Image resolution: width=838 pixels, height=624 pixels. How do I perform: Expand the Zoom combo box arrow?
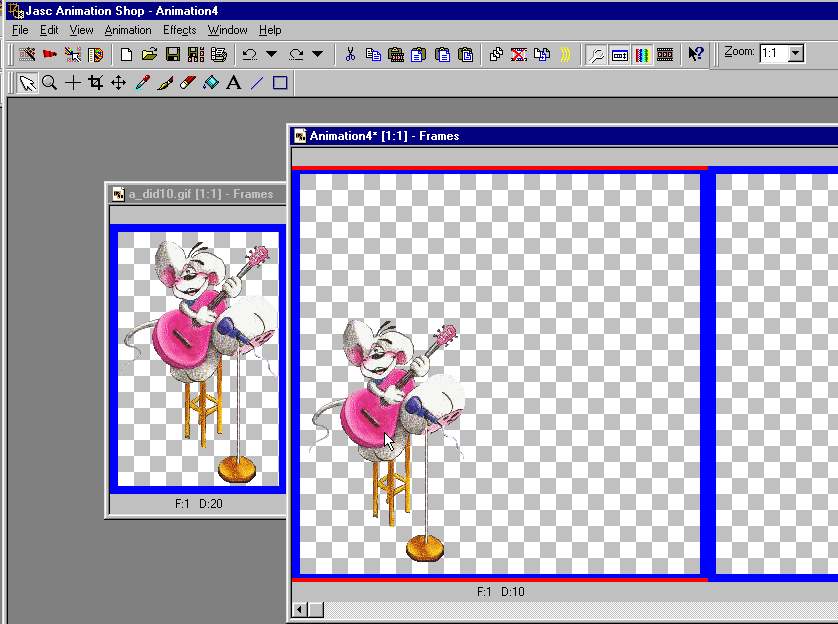796,53
